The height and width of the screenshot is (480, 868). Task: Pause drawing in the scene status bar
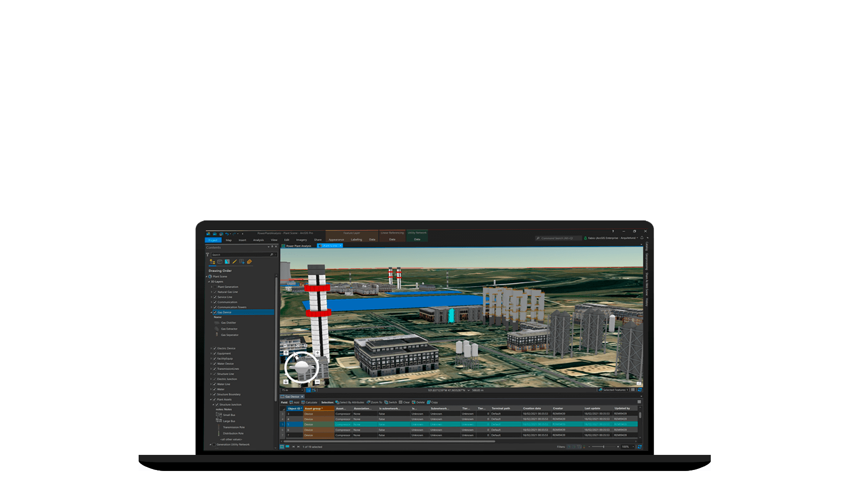(x=633, y=390)
